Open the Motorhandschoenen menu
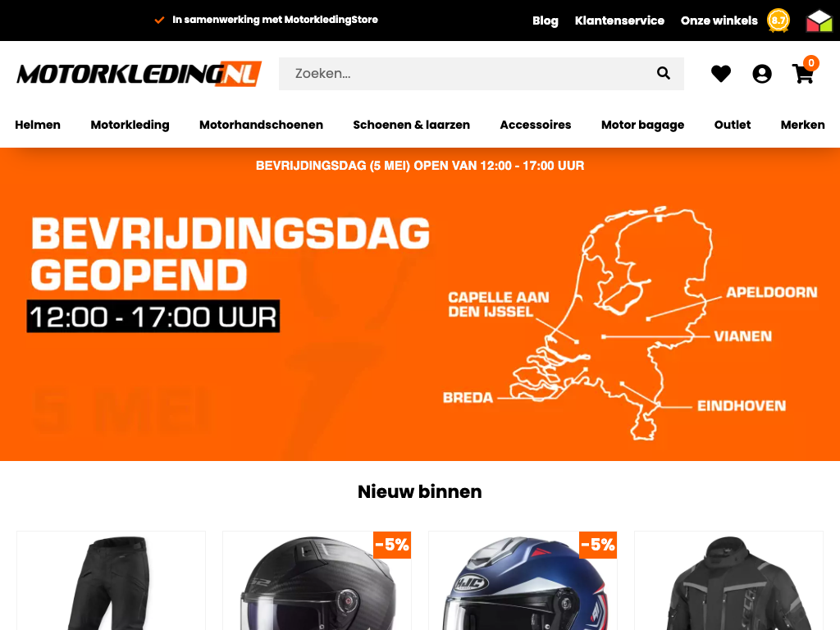The width and height of the screenshot is (840, 630). tap(261, 125)
